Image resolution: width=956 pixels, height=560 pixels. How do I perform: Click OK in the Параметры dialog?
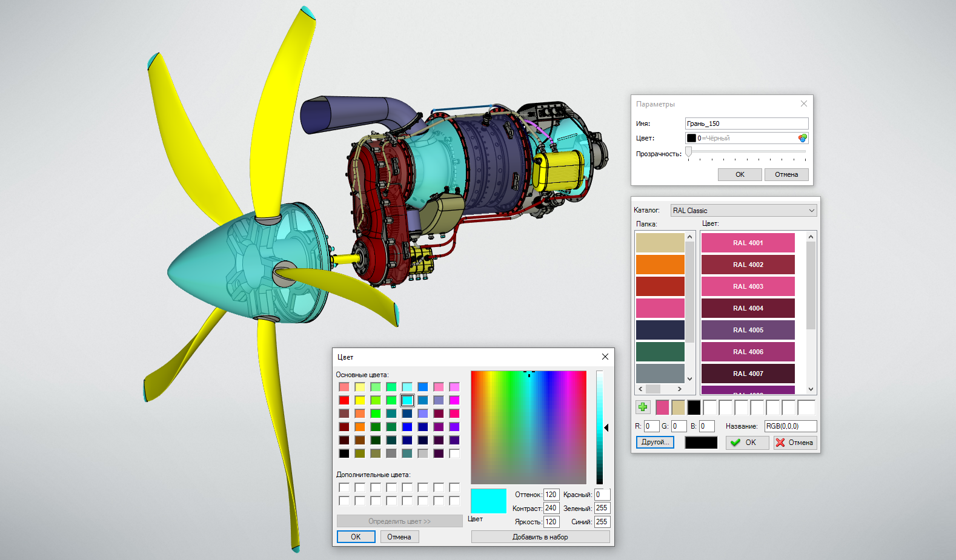point(740,174)
